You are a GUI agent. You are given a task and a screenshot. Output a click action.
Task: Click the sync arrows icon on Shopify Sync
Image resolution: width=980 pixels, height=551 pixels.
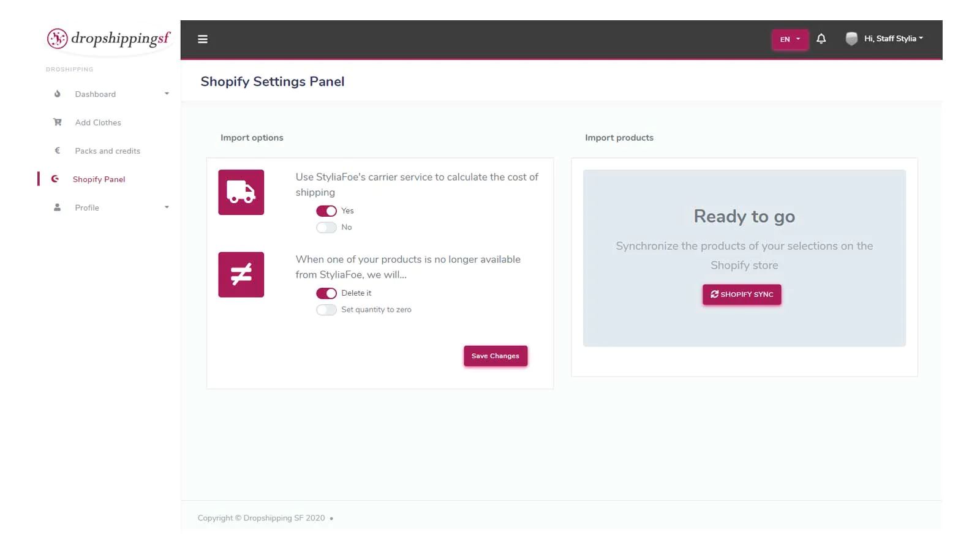tap(714, 294)
